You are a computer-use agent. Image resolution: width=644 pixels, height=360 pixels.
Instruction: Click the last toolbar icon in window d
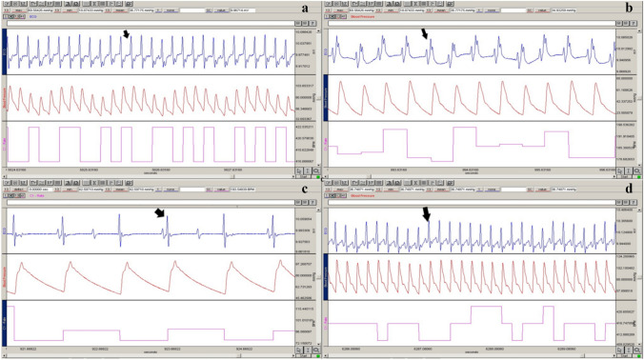point(451,182)
